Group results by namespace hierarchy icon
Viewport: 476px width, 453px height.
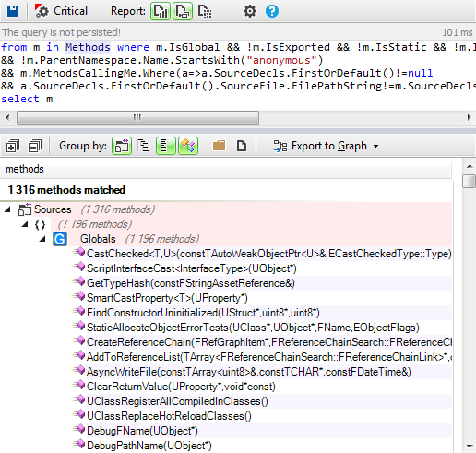pyautogui.click(x=144, y=146)
